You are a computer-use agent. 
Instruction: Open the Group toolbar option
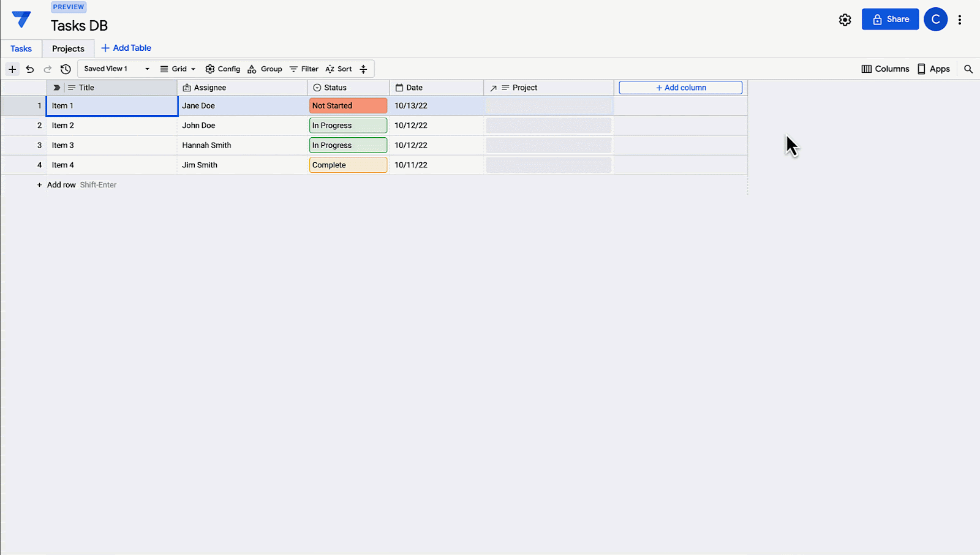coord(265,69)
